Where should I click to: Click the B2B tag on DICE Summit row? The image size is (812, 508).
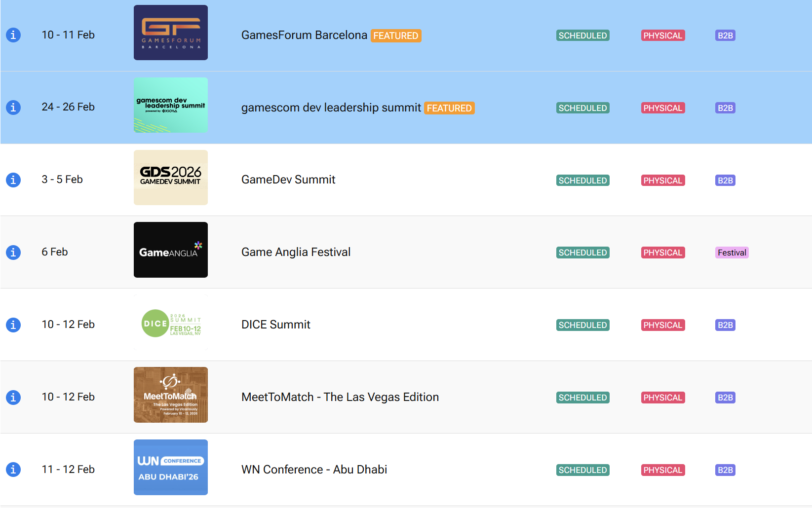coord(725,325)
